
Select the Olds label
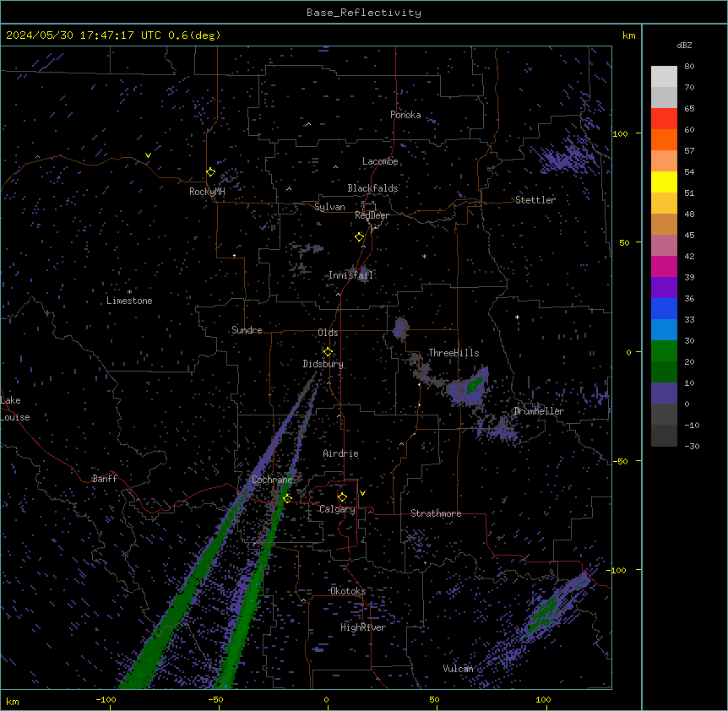pyautogui.click(x=328, y=333)
